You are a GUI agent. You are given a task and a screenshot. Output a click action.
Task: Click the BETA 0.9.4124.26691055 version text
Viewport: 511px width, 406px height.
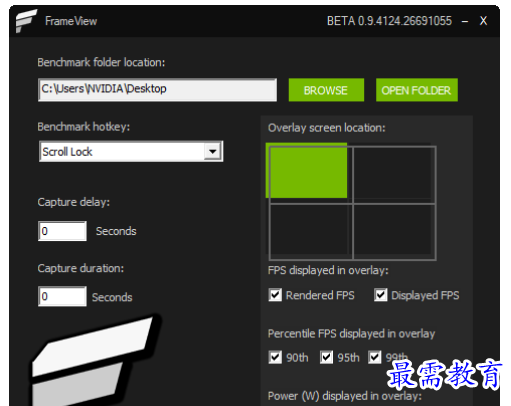[389, 21]
